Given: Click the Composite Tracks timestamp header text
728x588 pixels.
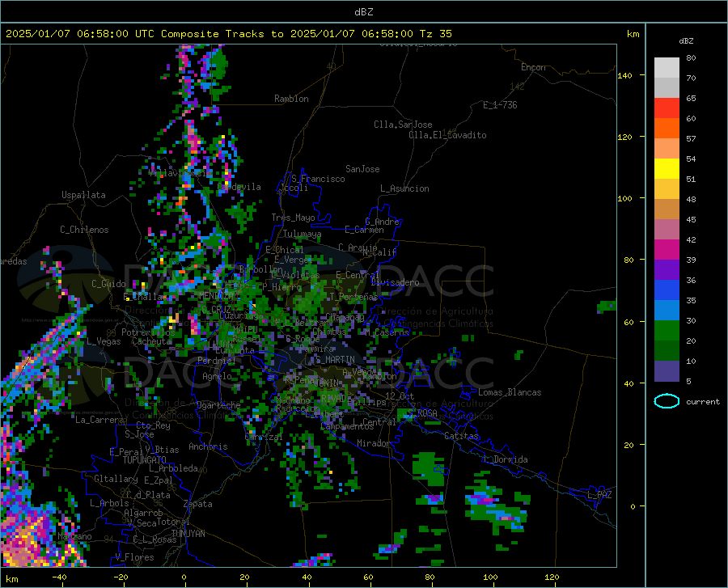Looking at the screenshot, I should [x=228, y=34].
